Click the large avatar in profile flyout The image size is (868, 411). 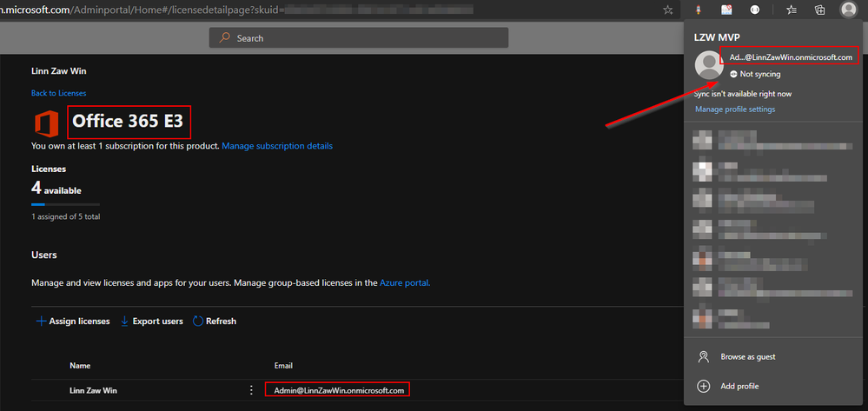point(709,65)
